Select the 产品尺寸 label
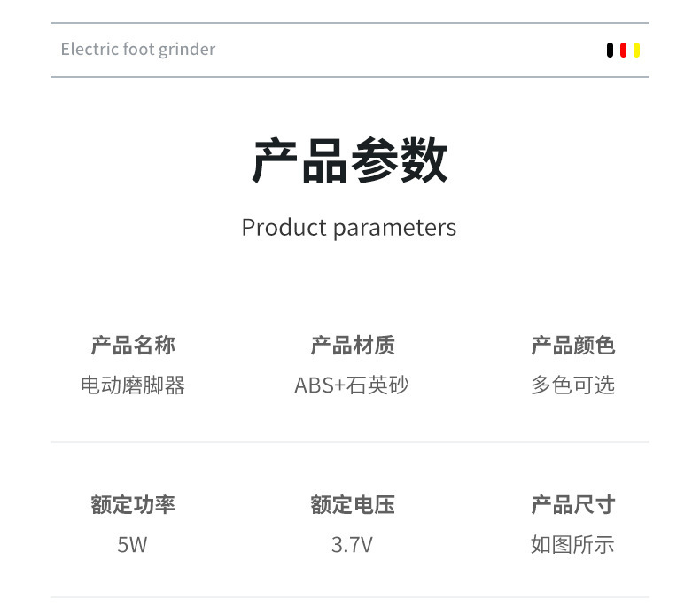 click(572, 504)
